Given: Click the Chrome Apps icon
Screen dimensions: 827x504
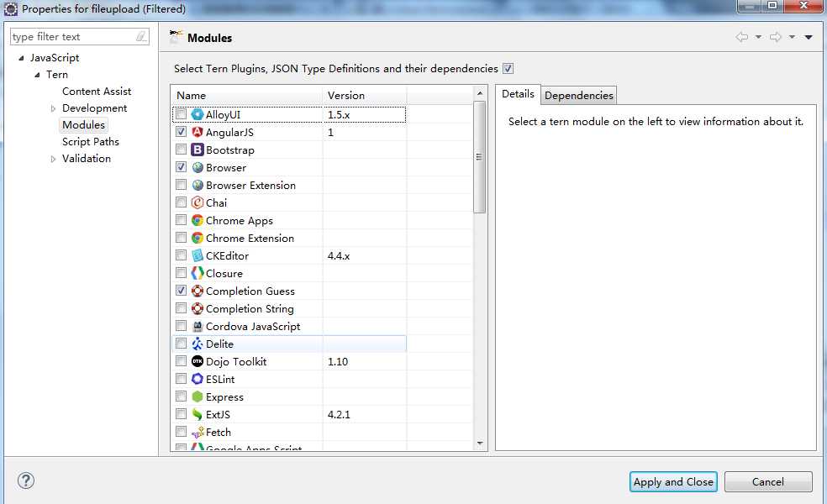Looking at the screenshot, I should (x=198, y=220).
